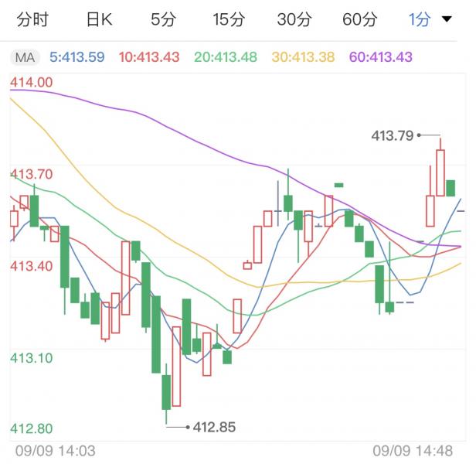Select the 日K chart tab
This screenshot has height=464, width=476.
pyautogui.click(x=99, y=20)
